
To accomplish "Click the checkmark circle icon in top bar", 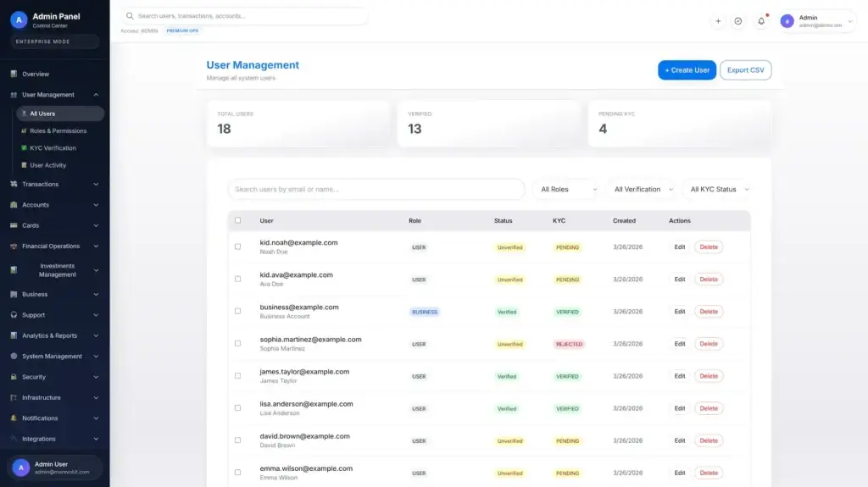I will coord(738,21).
